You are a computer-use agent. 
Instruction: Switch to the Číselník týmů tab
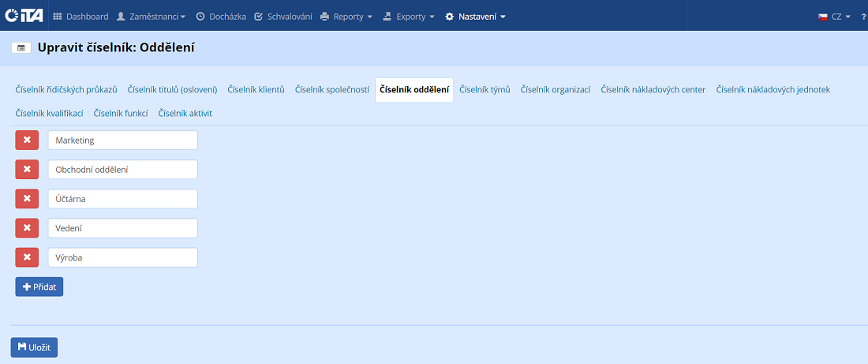485,90
